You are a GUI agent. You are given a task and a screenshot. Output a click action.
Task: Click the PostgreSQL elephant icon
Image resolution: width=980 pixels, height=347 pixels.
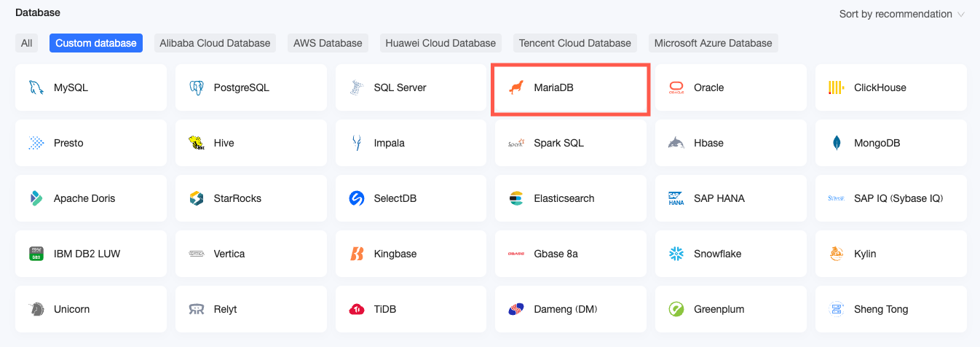coord(196,87)
